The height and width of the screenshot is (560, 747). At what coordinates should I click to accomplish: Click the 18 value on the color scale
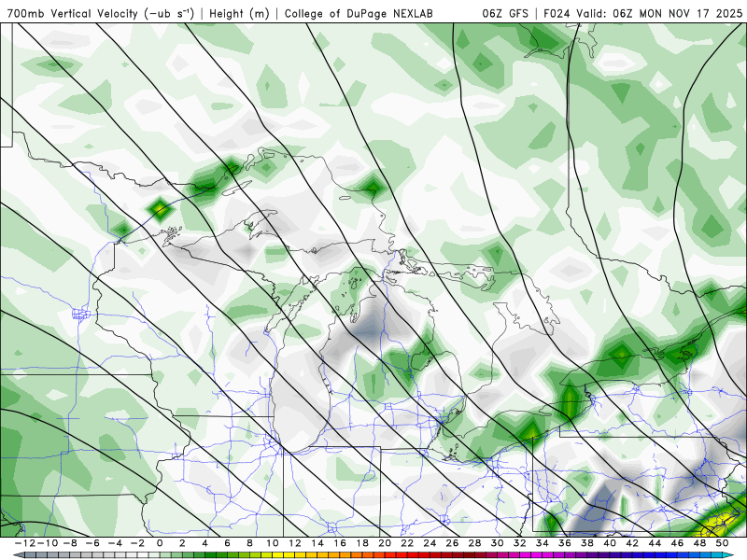(362, 543)
